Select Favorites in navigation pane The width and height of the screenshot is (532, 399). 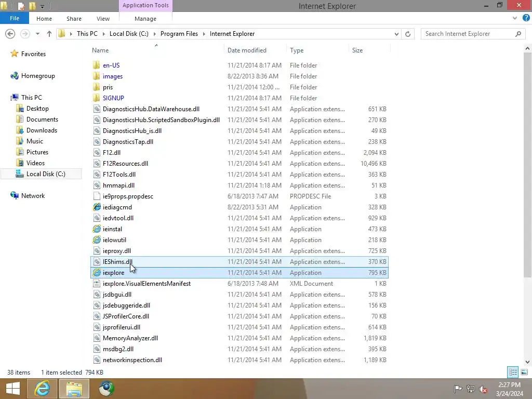[x=33, y=54]
